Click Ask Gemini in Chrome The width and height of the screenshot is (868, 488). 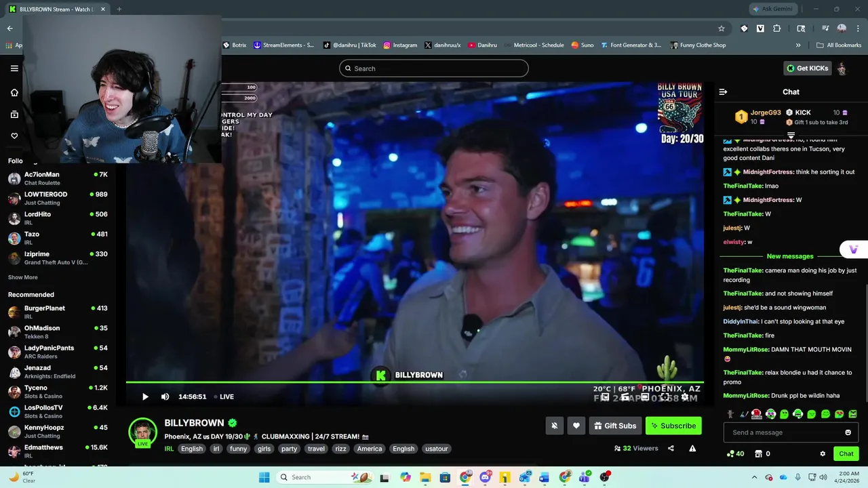pos(772,9)
